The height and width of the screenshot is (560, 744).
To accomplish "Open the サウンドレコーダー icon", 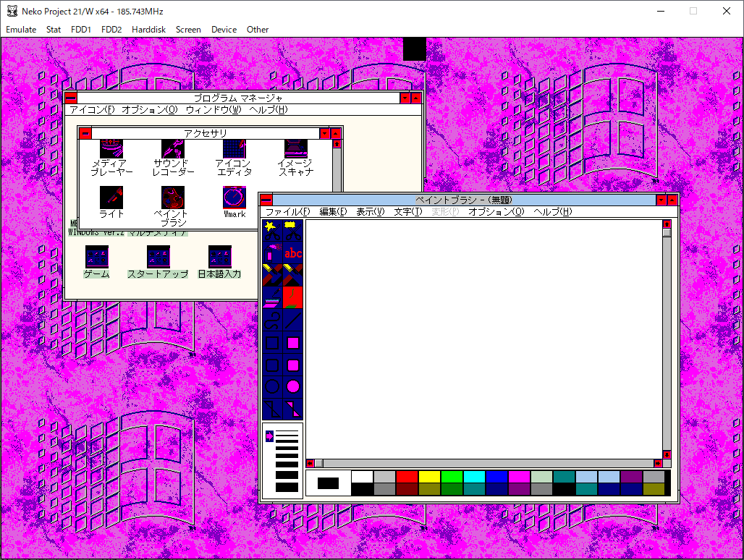I will 173,158.
